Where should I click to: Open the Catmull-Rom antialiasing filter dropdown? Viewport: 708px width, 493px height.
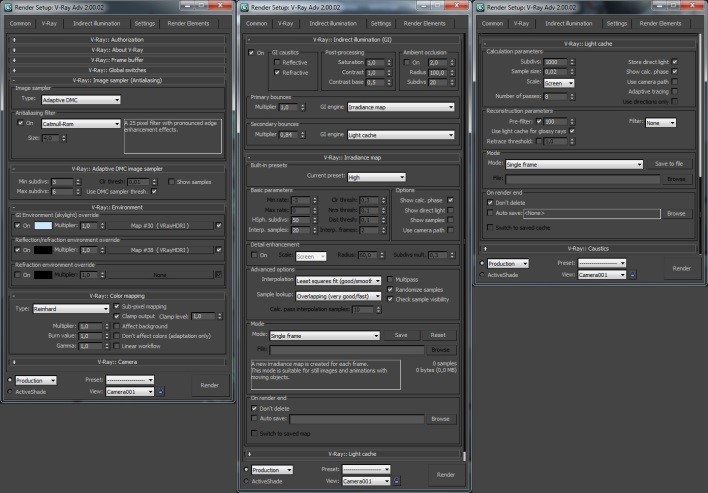[x=81, y=124]
